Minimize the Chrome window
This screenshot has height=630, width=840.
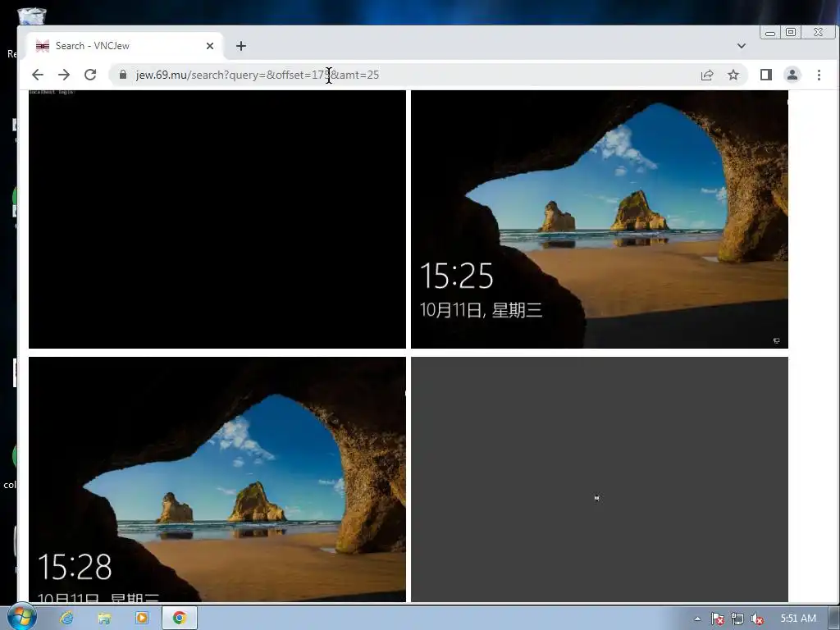[x=770, y=33]
